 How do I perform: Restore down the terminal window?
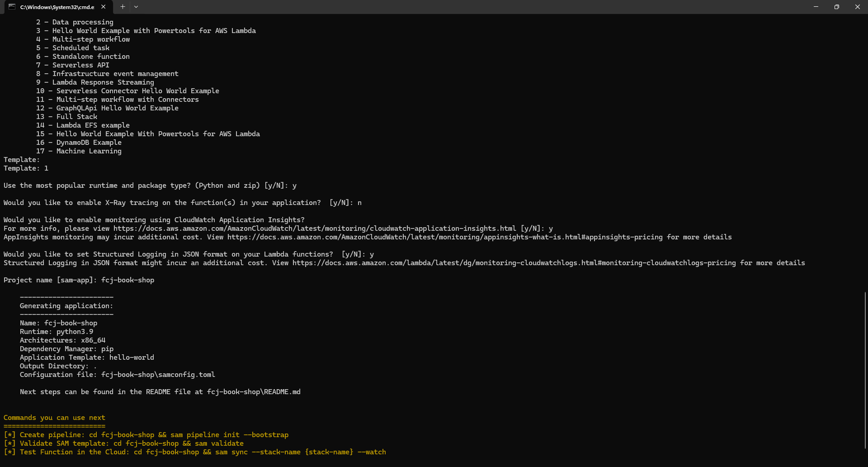coord(837,7)
